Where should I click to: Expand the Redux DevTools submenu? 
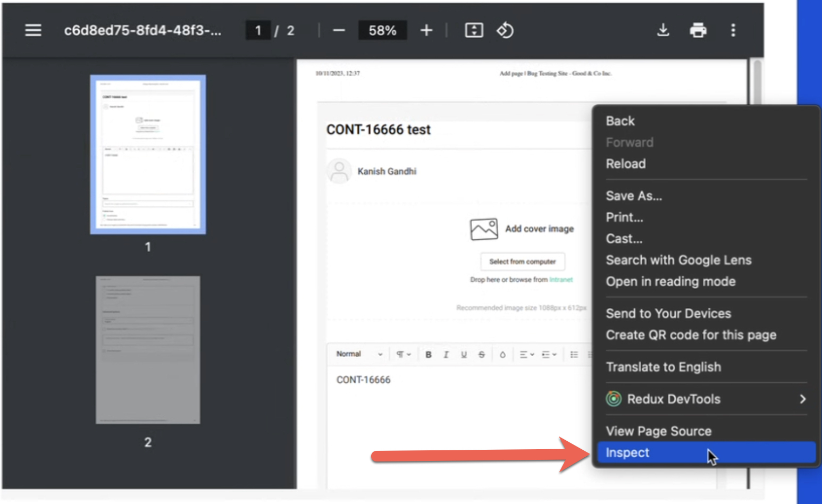706,399
